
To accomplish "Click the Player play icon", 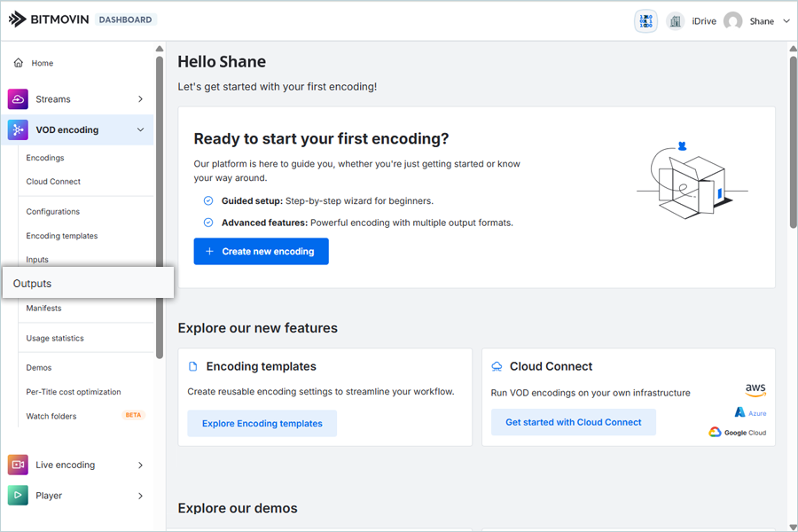I will coord(18,496).
